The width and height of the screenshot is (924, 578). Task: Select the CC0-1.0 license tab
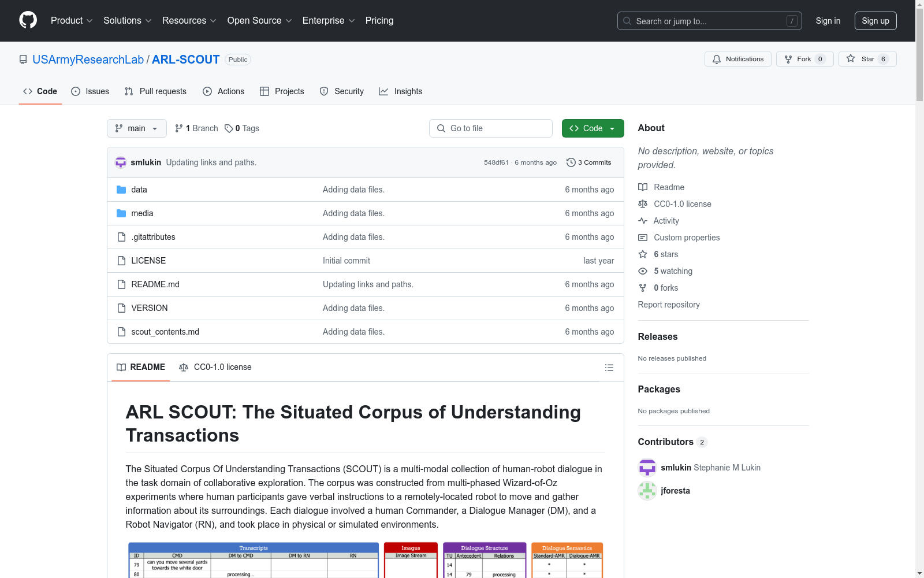click(x=215, y=367)
